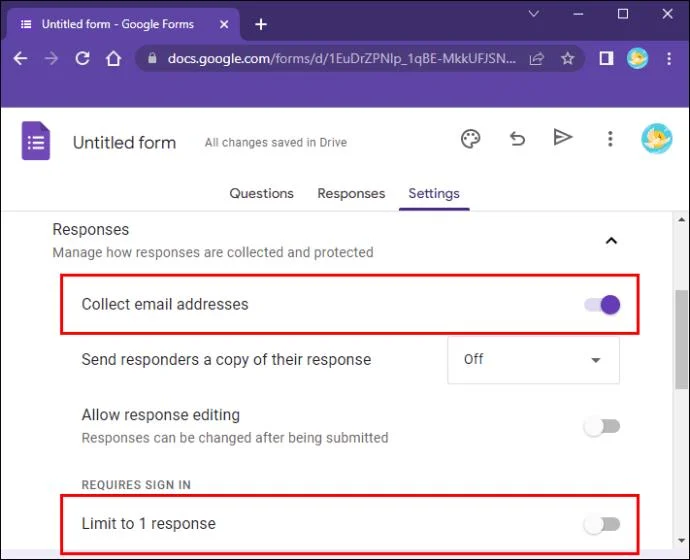690x560 pixels.
Task: Enable Allow response editing toggle
Action: click(x=602, y=426)
